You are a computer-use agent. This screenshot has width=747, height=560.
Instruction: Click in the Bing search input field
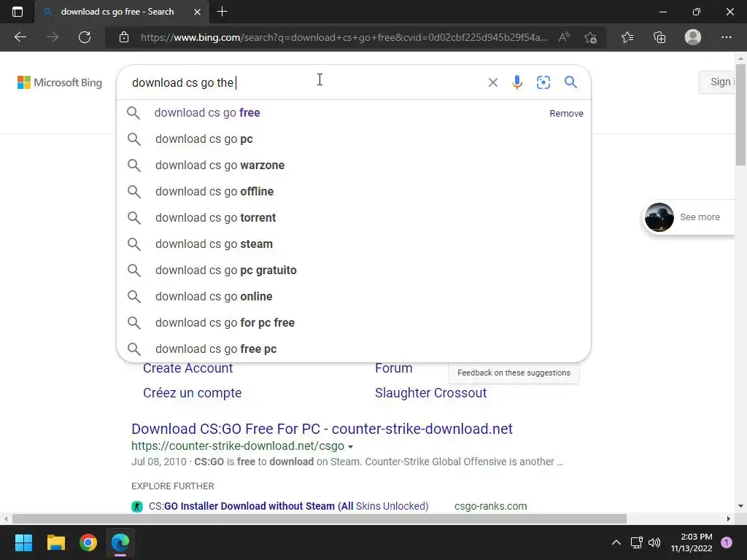coord(305,82)
